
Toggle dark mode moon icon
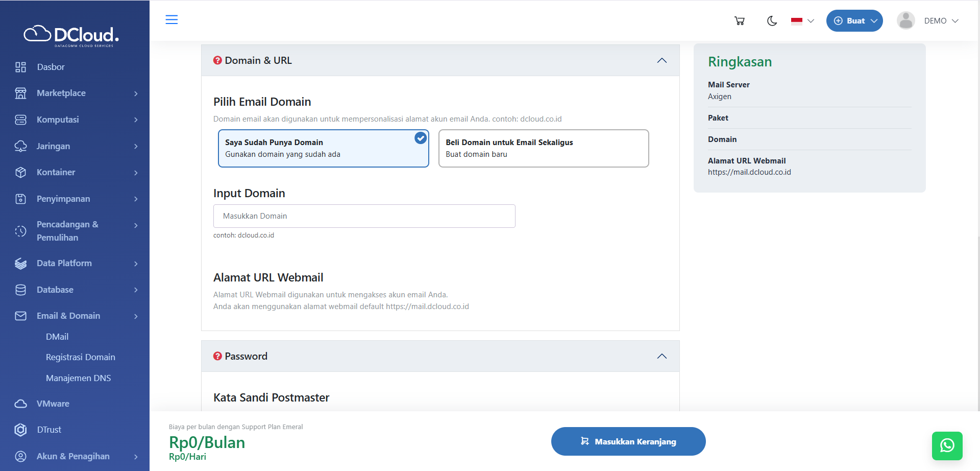click(772, 21)
